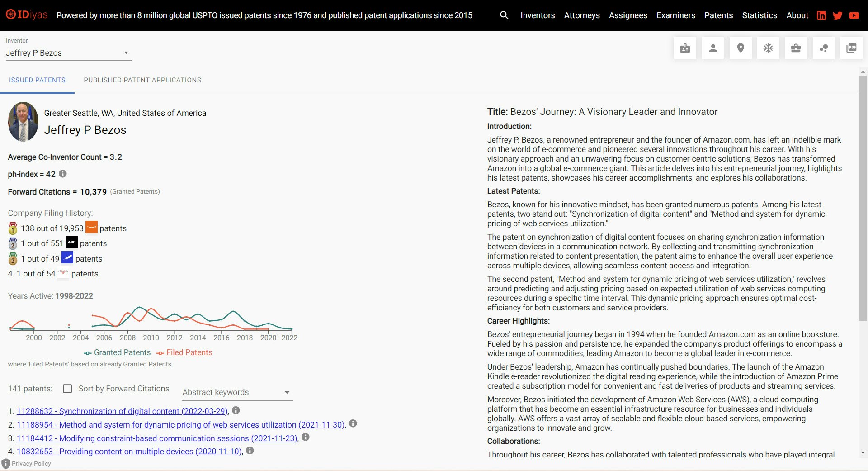Click the briefcase icon button
The image size is (868, 471).
[x=796, y=48]
